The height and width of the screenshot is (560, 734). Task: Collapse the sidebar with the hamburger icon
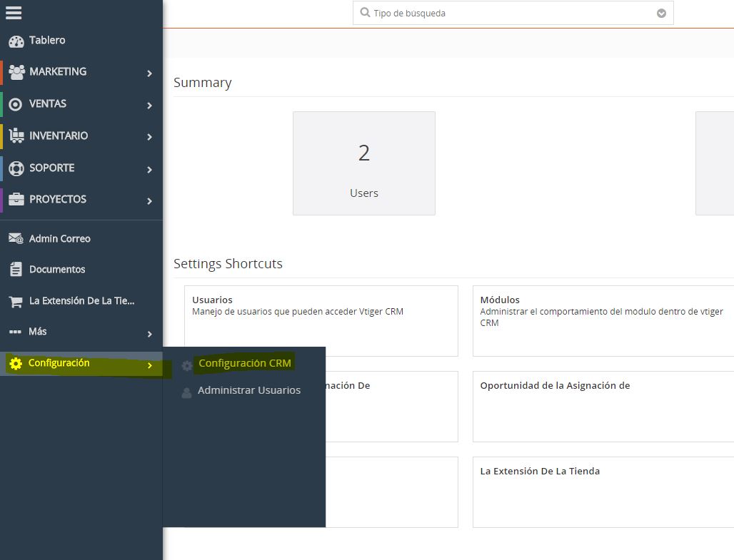(14, 12)
